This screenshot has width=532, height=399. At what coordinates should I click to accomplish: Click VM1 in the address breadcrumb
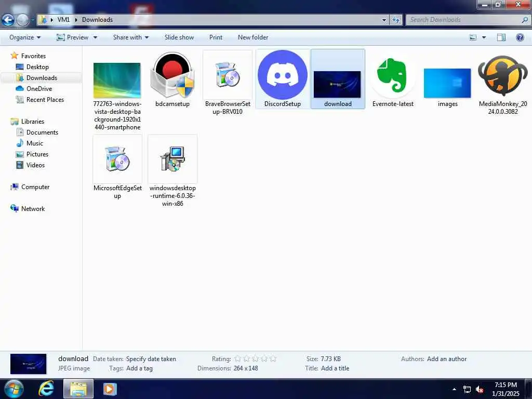pos(63,20)
